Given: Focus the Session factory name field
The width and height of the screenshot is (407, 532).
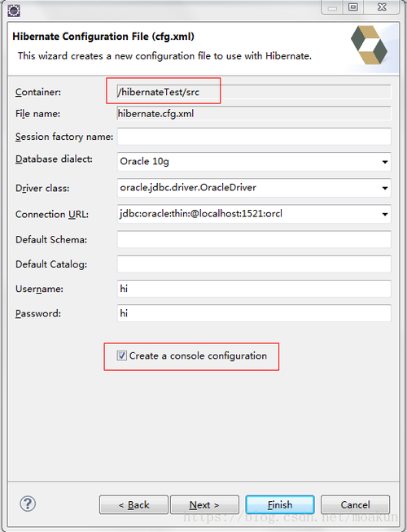Looking at the screenshot, I should (254, 137).
